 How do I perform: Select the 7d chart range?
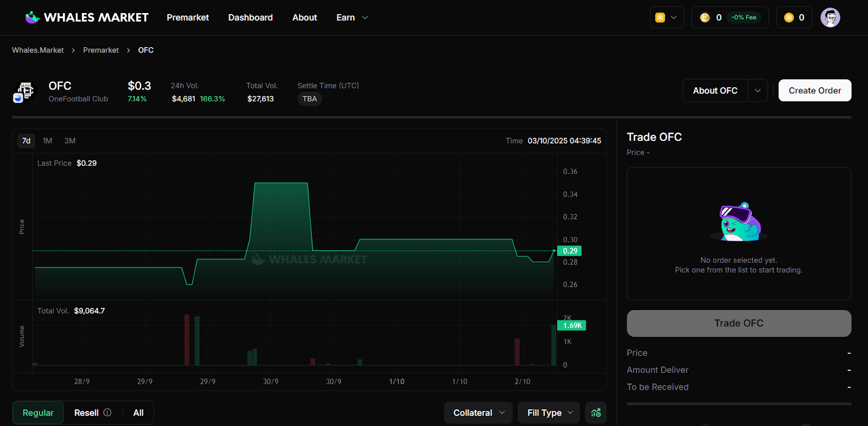pyautogui.click(x=26, y=141)
